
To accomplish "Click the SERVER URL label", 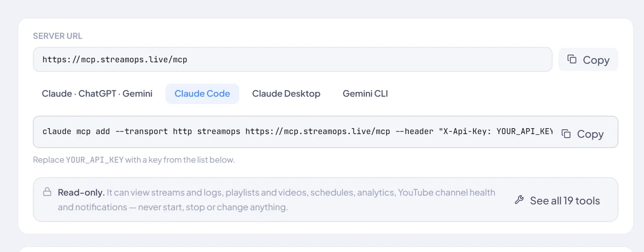I will point(57,36).
